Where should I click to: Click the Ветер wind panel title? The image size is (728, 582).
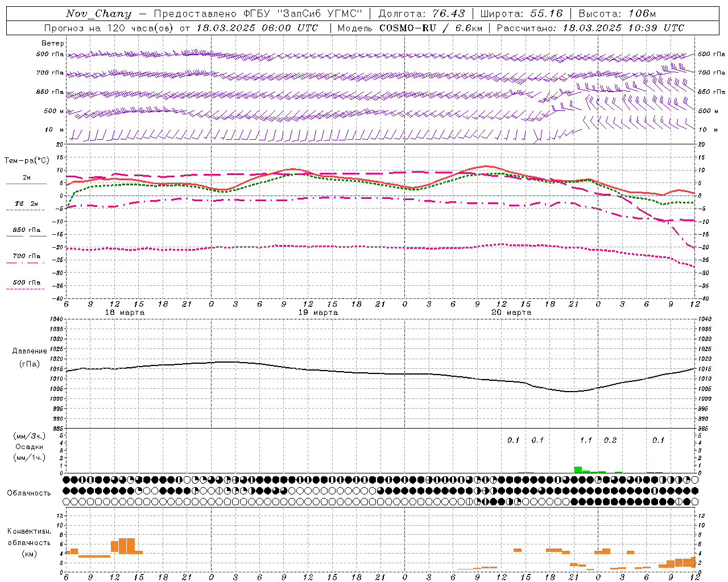point(52,43)
